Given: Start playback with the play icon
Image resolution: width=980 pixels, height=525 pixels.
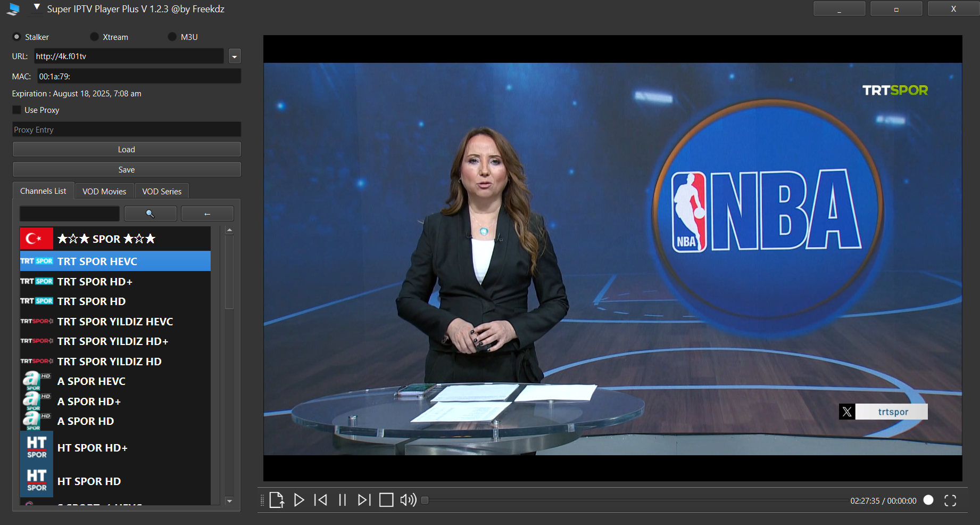Looking at the screenshot, I should (299, 500).
